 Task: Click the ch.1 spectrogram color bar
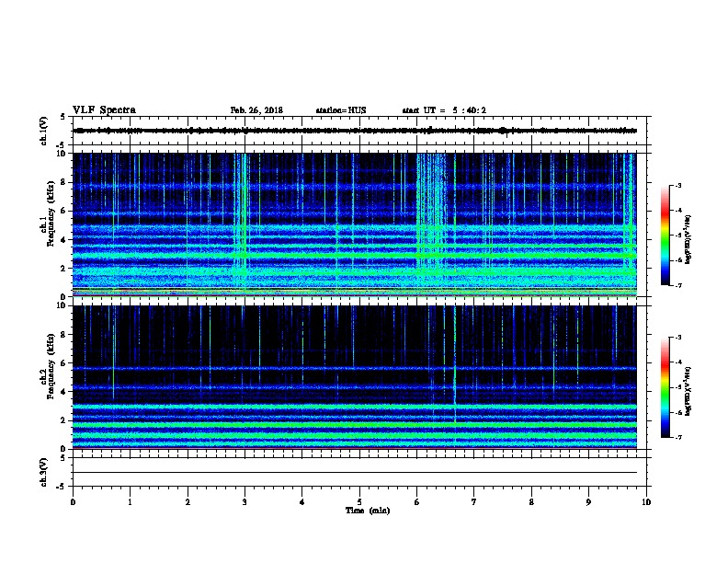pos(665,236)
